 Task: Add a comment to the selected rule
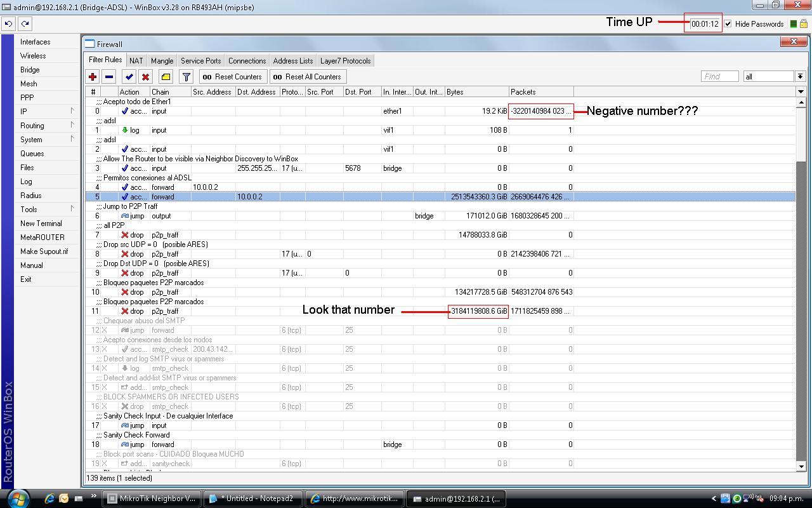pos(166,76)
